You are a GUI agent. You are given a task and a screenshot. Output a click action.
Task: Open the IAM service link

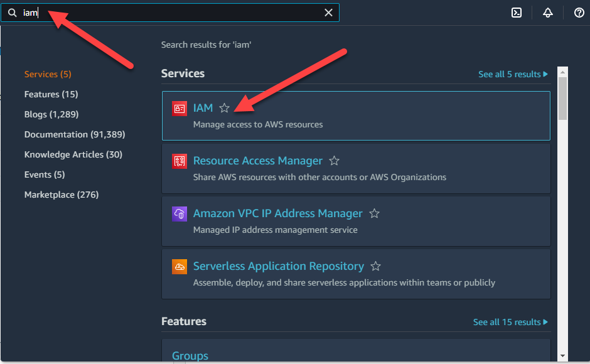click(203, 108)
